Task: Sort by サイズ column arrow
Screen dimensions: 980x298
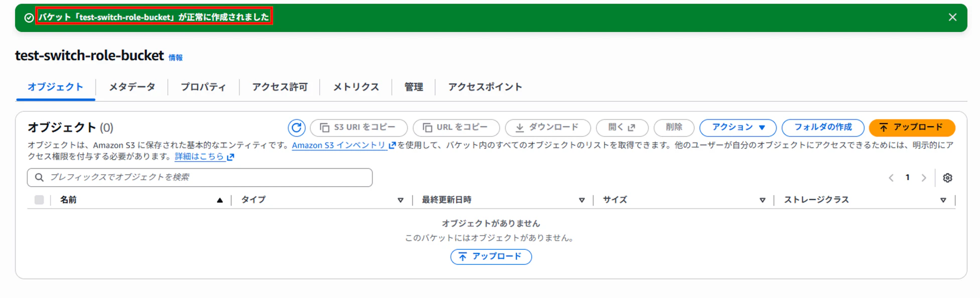Action: (x=762, y=201)
